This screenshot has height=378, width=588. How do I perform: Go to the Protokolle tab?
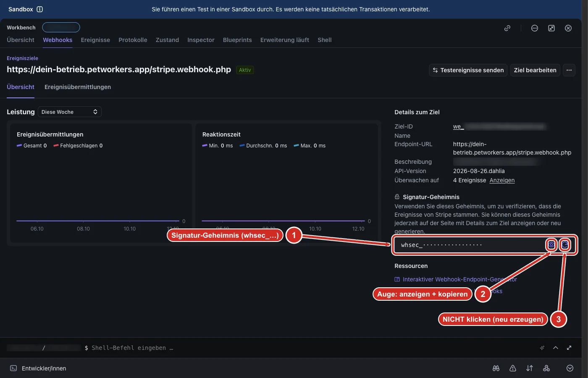pos(133,40)
